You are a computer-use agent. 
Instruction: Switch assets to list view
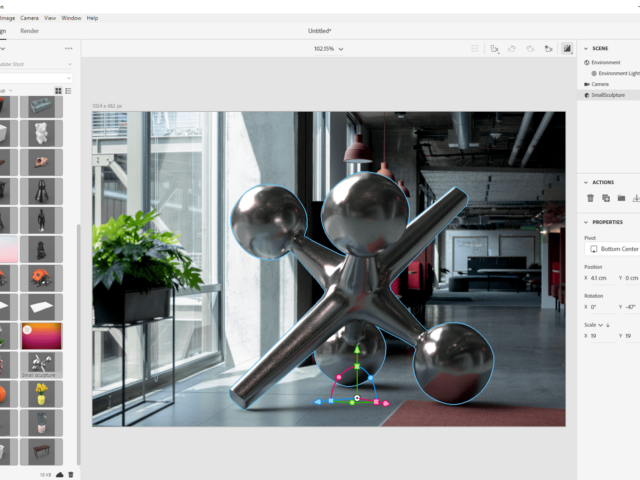69,91
